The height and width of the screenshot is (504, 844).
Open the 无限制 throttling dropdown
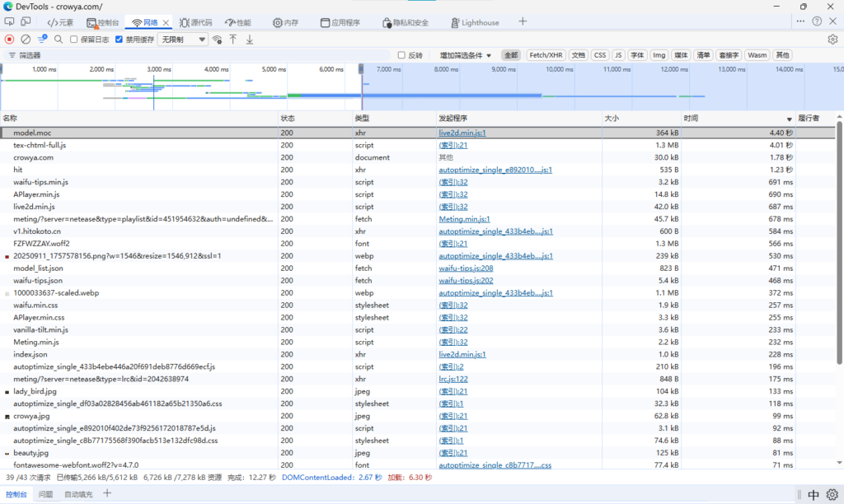183,39
